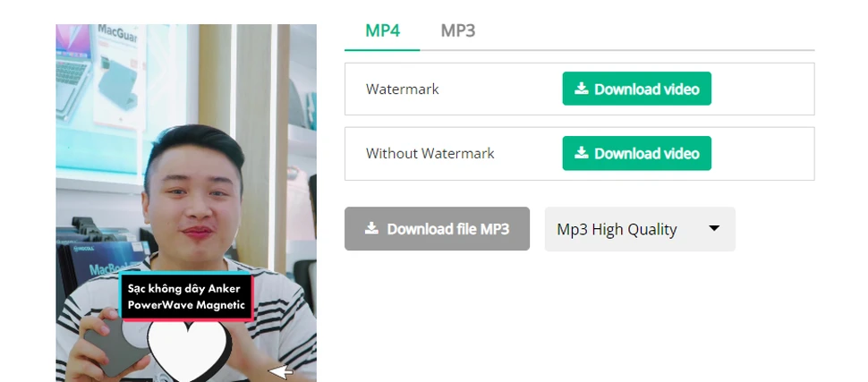Expand quality options via the black caret arrow

click(x=714, y=228)
